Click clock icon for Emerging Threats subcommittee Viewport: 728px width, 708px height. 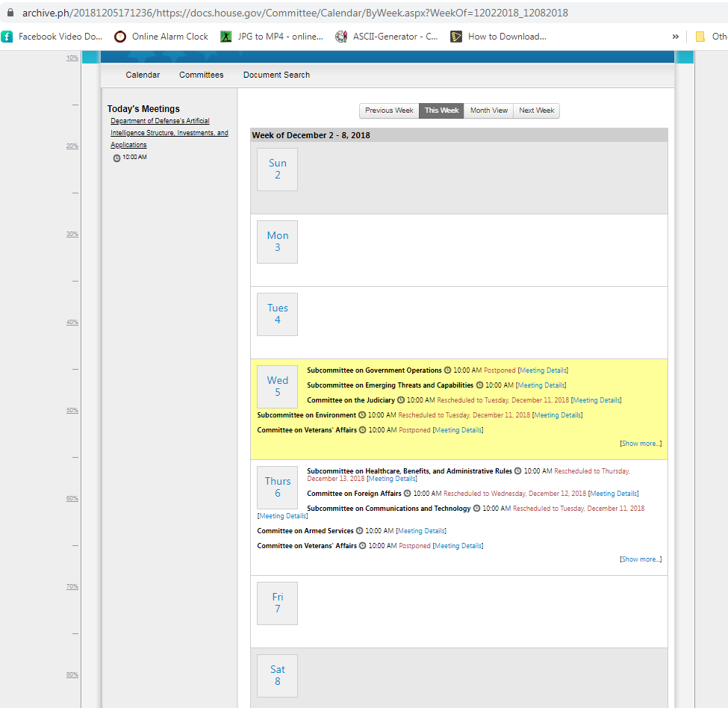click(x=479, y=385)
